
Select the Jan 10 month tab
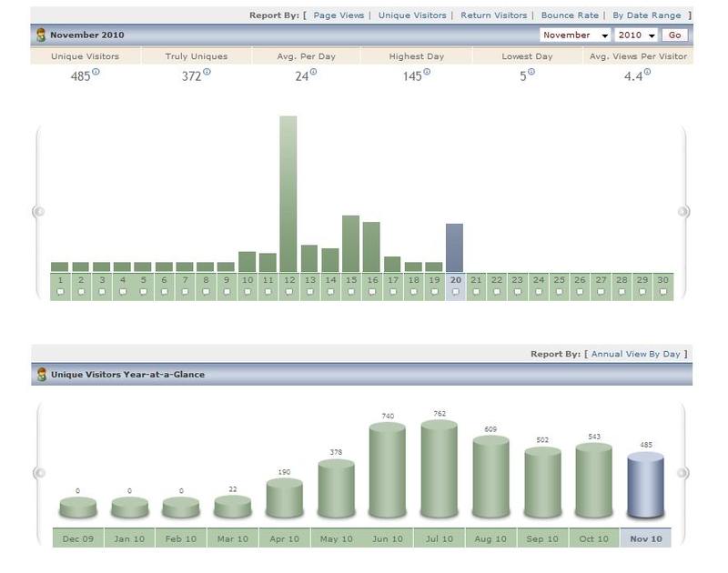(x=129, y=538)
